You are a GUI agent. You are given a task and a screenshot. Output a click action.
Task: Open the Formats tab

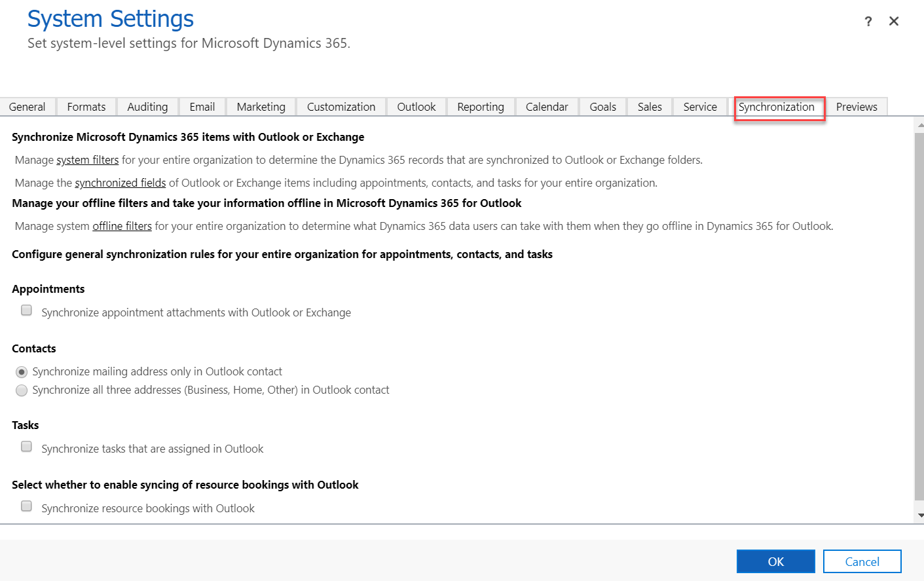tap(86, 106)
